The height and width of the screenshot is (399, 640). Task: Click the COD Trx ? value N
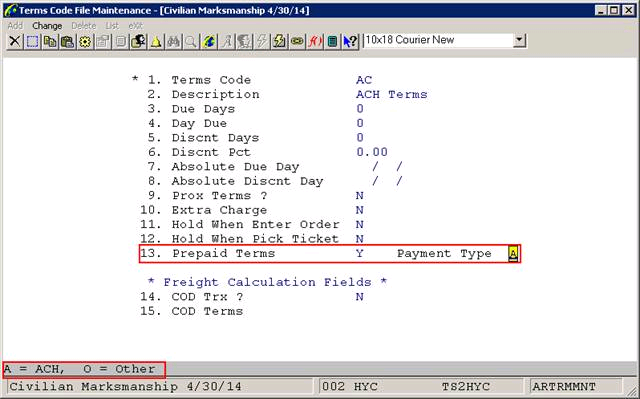[360, 297]
